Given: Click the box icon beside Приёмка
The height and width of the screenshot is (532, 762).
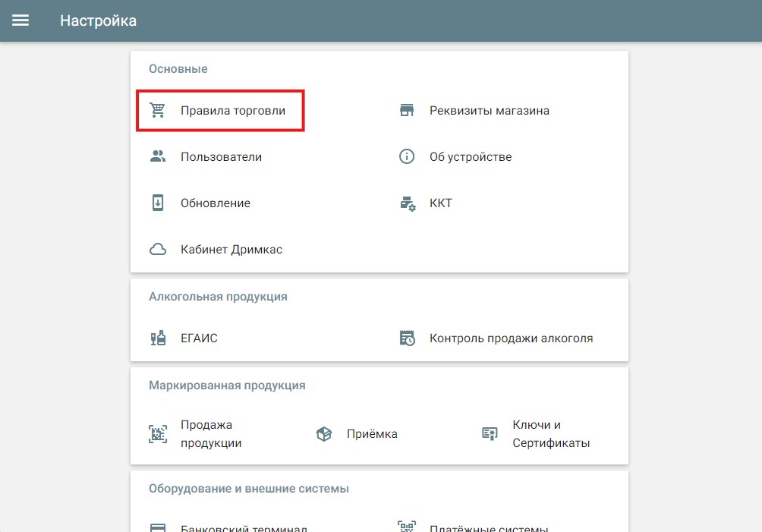Looking at the screenshot, I should click(x=324, y=434).
